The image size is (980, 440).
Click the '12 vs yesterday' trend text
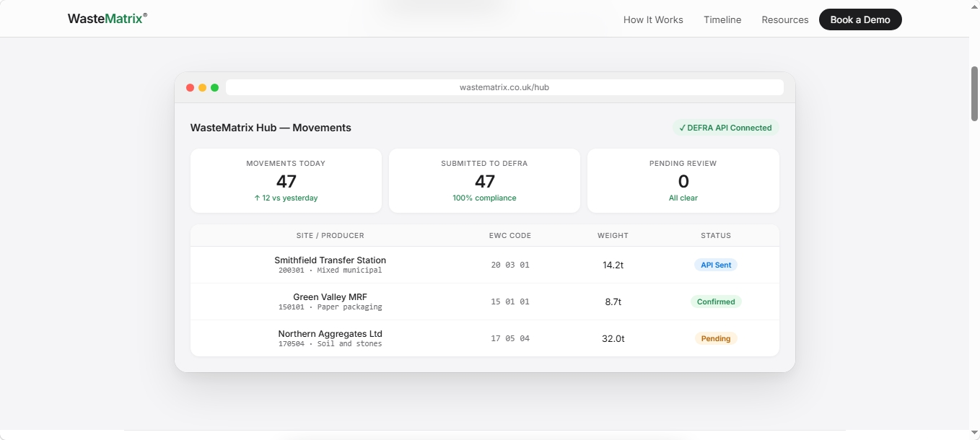(x=286, y=198)
